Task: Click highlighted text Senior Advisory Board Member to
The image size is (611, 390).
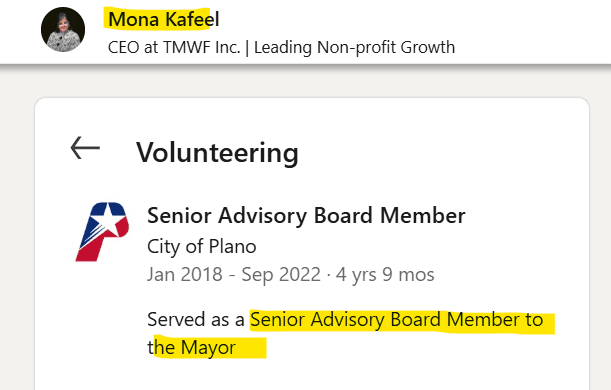Action: point(397,320)
